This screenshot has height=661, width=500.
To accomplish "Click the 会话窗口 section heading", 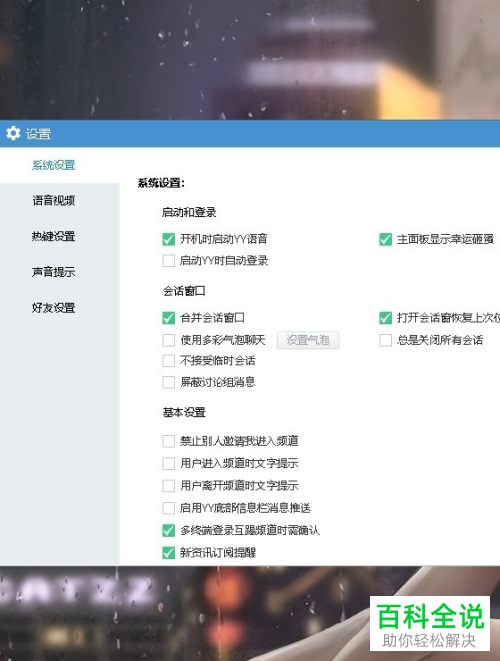I will tap(184, 291).
